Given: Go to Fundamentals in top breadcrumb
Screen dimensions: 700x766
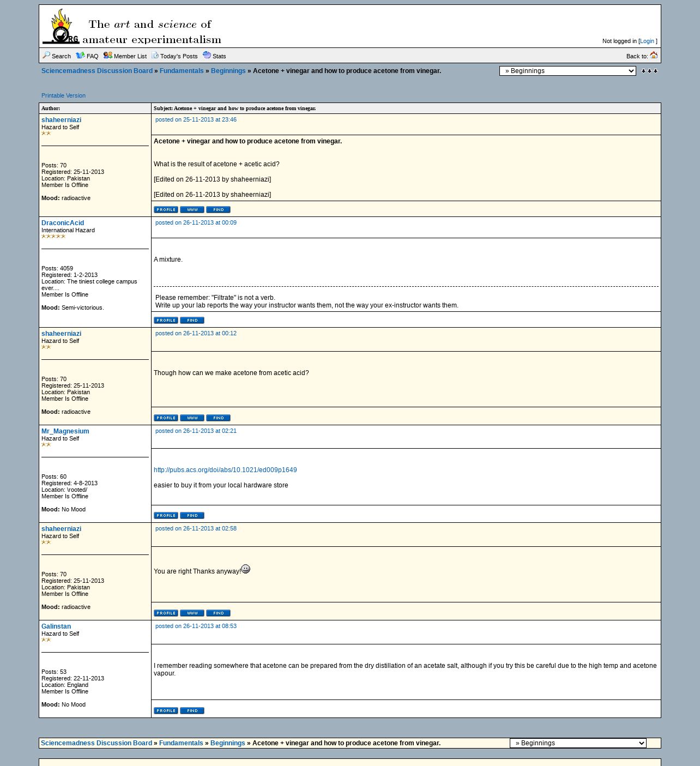Looking at the screenshot, I should click(182, 71).
